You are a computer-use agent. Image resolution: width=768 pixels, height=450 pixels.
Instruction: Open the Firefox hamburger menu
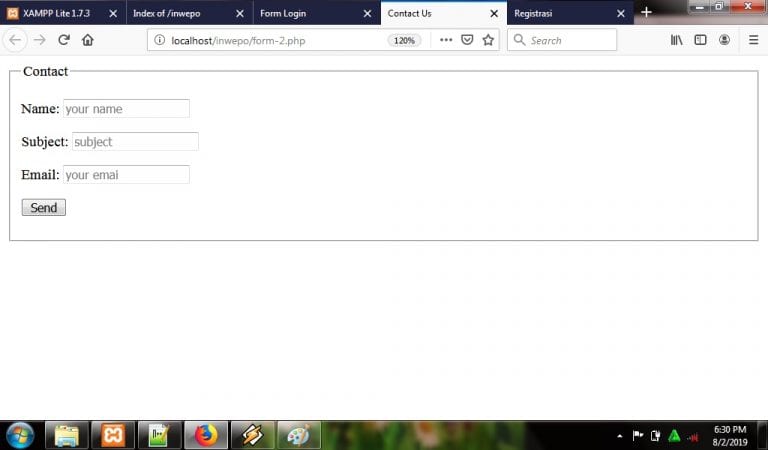(x=753, y=40)
